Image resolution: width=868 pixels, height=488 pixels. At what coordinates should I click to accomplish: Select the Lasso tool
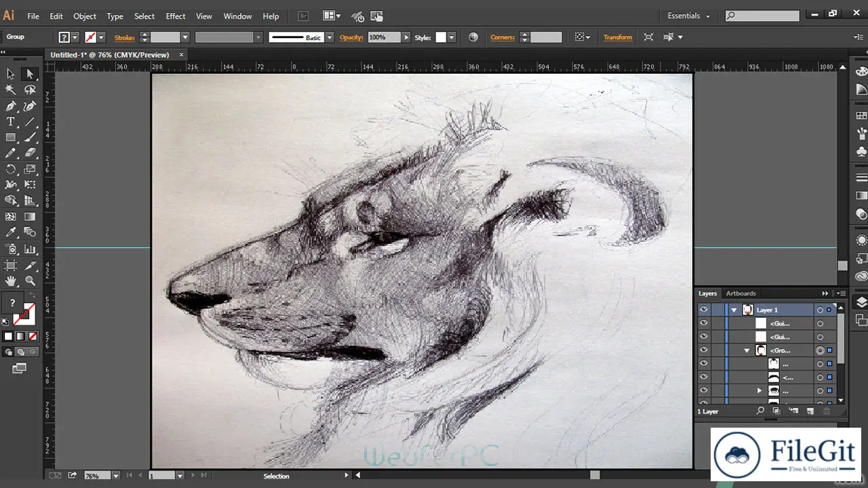pos(29,89)
